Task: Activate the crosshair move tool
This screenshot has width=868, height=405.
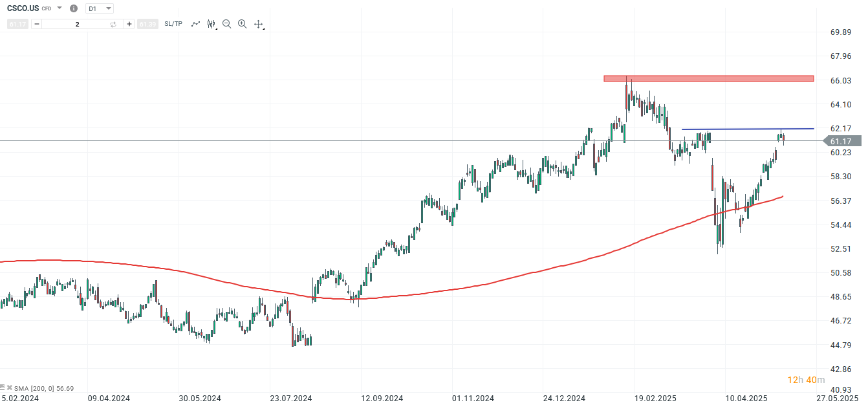Action: [x=258, y=24]
